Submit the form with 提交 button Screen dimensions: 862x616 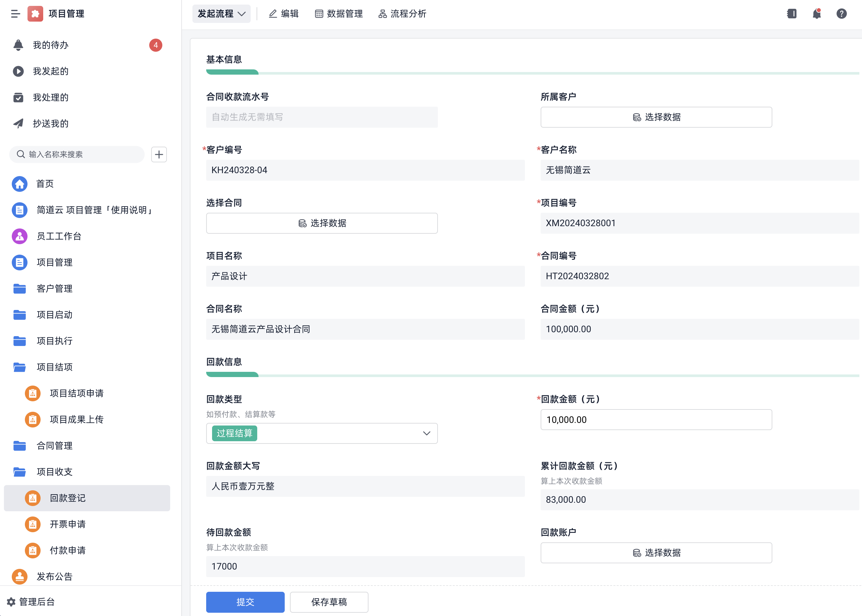tap(245, 602)
